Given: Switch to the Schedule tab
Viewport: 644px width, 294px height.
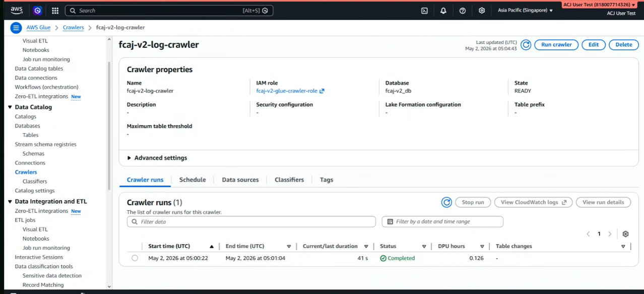Looking at the screenshot, I should (x=192, y=180).
